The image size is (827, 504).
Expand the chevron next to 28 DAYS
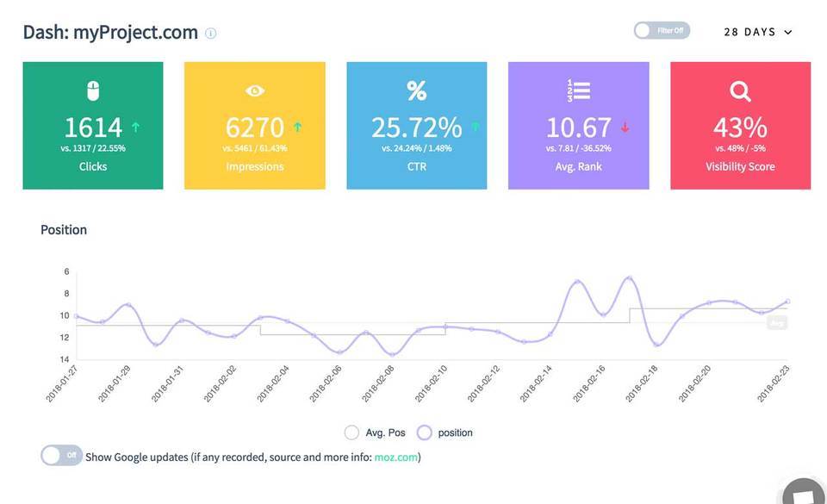[x=787, y=33]
